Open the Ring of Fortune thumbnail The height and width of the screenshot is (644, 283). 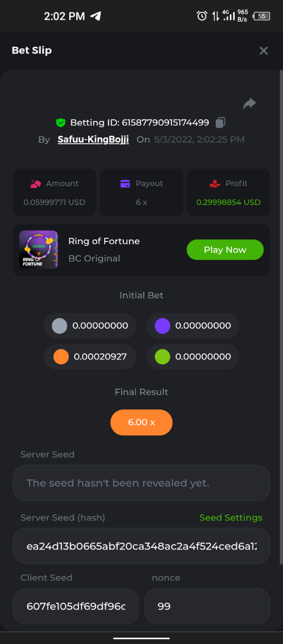tap(39, 250)
